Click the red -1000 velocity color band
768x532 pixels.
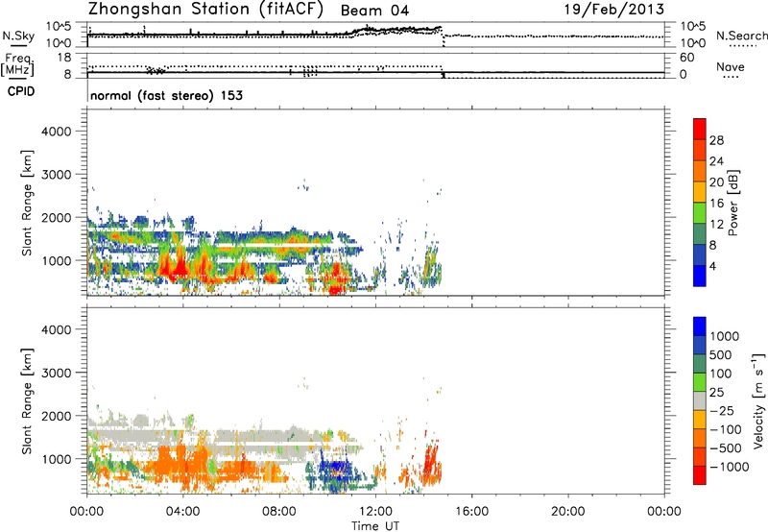[700, 475]
